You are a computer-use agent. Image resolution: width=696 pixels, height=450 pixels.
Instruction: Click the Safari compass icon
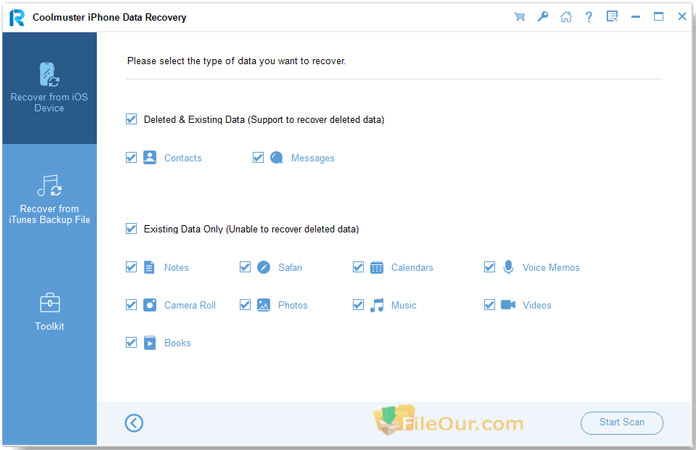tap(264, 267)
